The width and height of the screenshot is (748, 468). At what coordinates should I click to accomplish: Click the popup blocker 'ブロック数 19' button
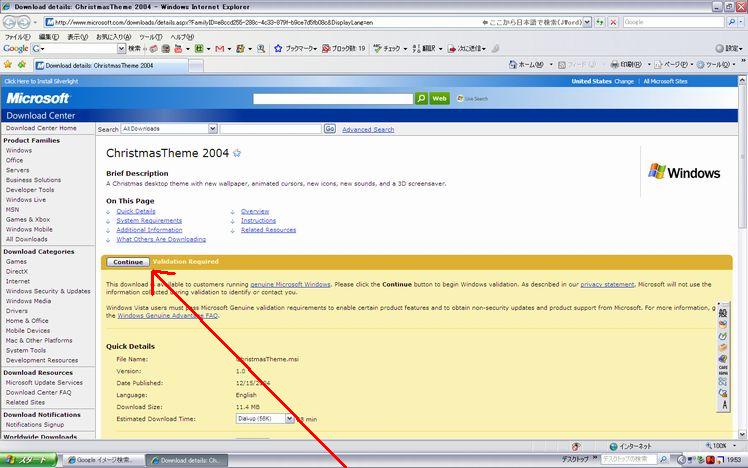[x=343, y=49]
